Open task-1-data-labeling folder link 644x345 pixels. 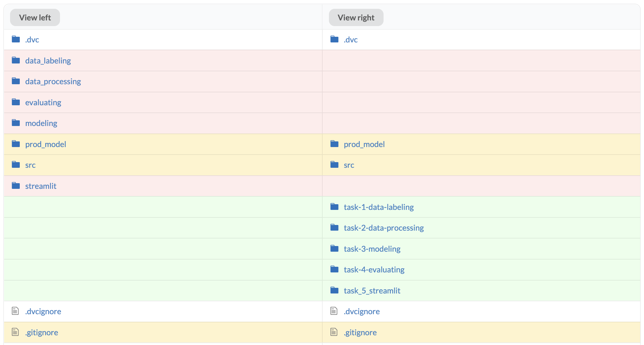(x=379, y=207)
